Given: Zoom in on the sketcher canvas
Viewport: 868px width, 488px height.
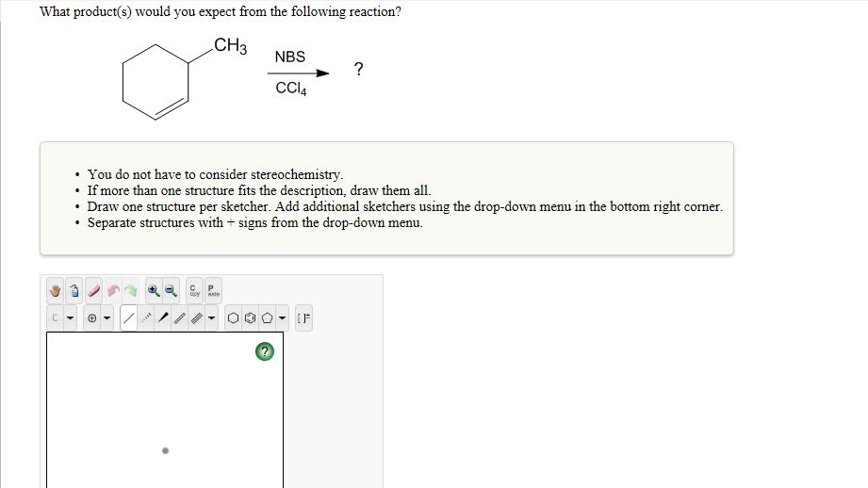Looking at the screenshot, I should click(153, 290).
